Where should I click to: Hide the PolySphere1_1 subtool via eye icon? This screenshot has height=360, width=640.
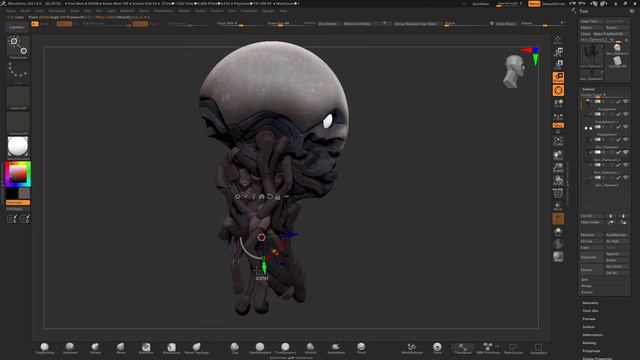626,114
